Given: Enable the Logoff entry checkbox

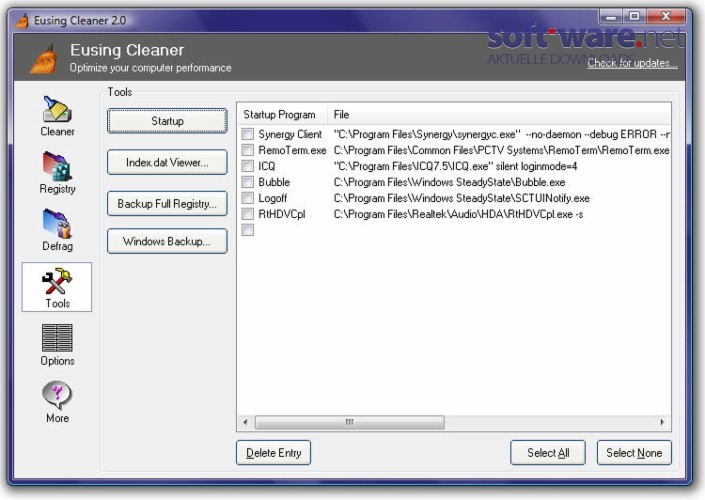Looking at the screenshot, I should (248, 198).
